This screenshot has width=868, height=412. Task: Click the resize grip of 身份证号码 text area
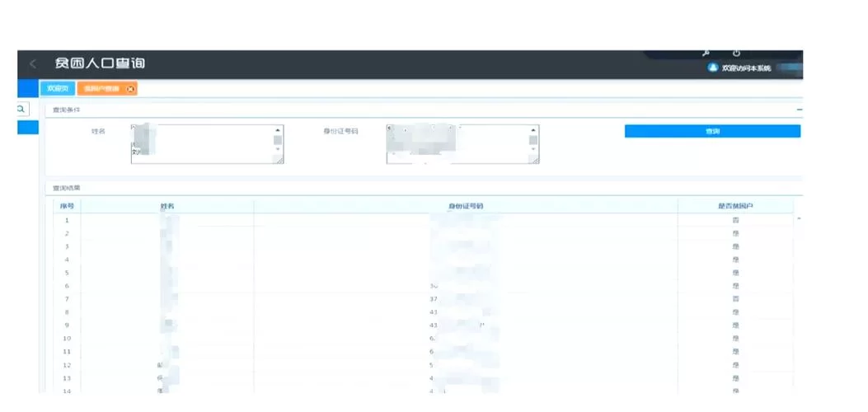(535, 160)
